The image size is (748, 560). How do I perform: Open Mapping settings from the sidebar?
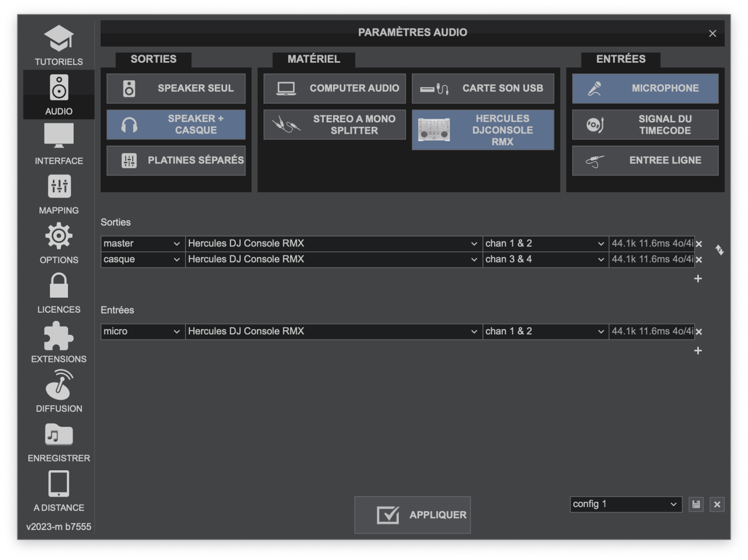(x=59, y=194)
